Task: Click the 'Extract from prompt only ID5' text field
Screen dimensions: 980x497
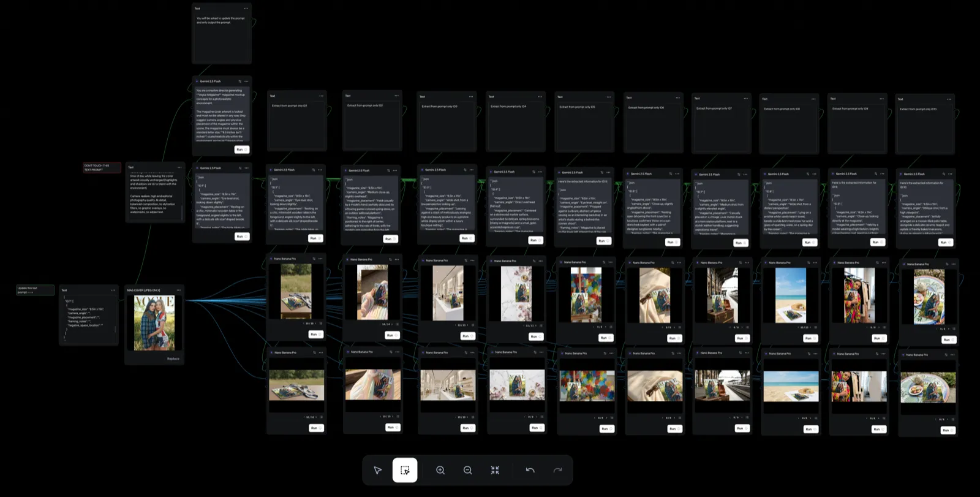Action: (x=584, y=127)
